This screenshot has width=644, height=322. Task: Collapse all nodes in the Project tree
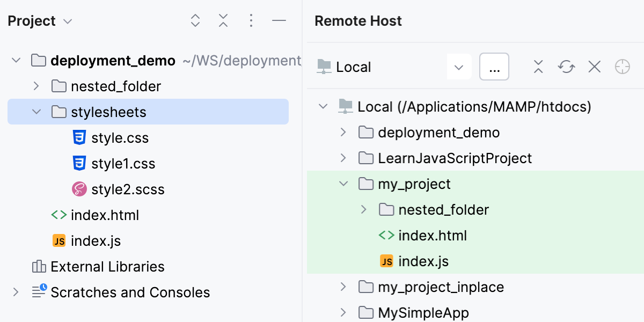click(223, 20)
